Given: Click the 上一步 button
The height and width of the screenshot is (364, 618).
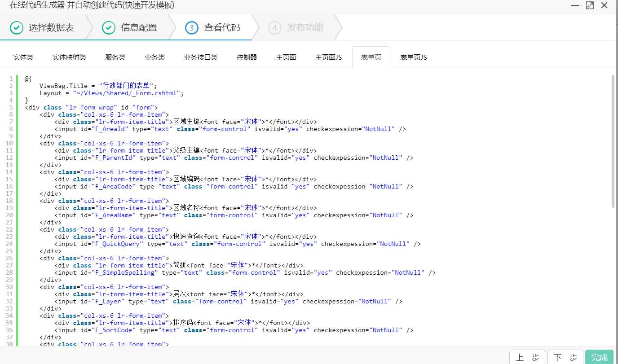Looking at the screenshot, I should 527,357.
